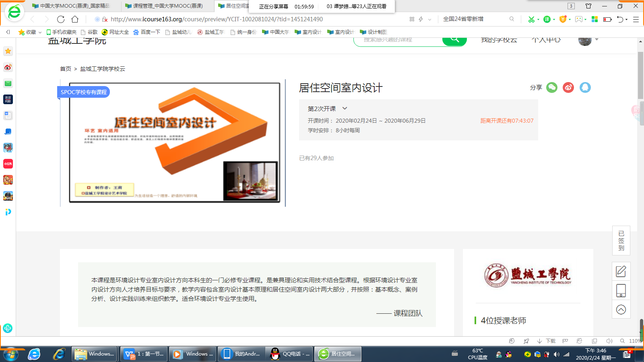The image size is (644, 362).
Task: Click the QQ share icon
Action: 585,87
